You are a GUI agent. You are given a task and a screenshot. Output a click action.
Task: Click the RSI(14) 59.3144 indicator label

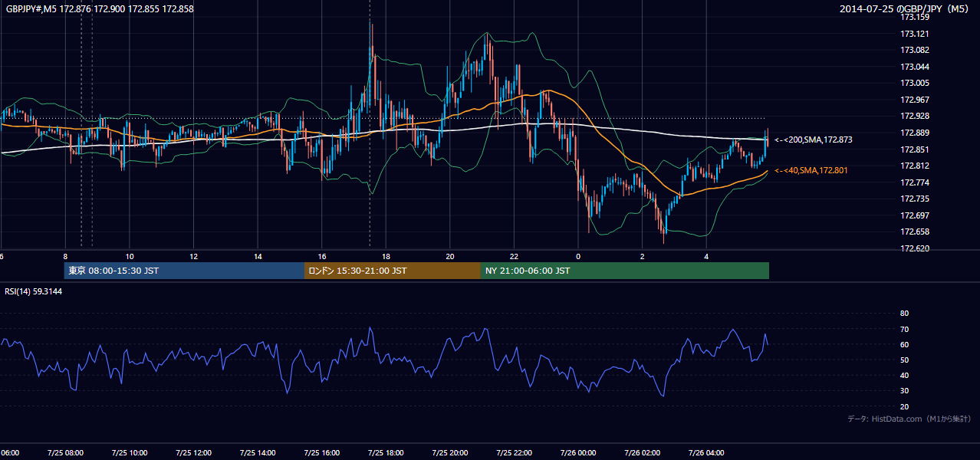pos(34,291)
